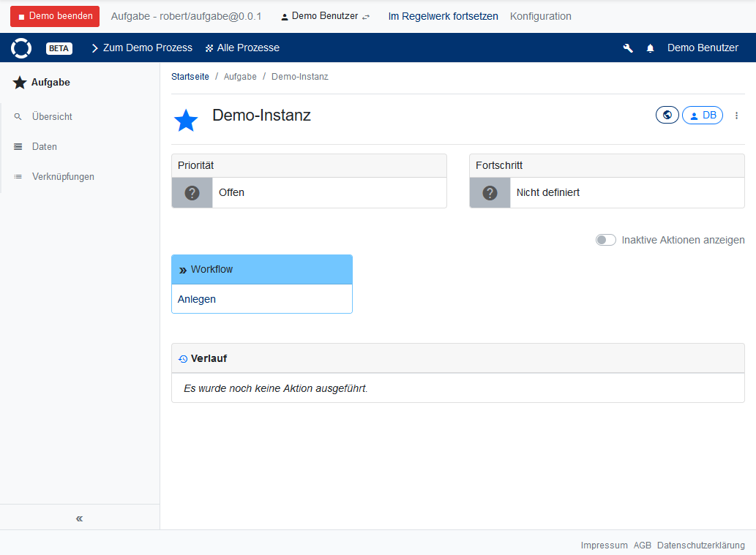The height and width of the screenshot is (555, 756).
Task: Click the Priorität card header
Action: pyautogui.click(x=309, y=166)
